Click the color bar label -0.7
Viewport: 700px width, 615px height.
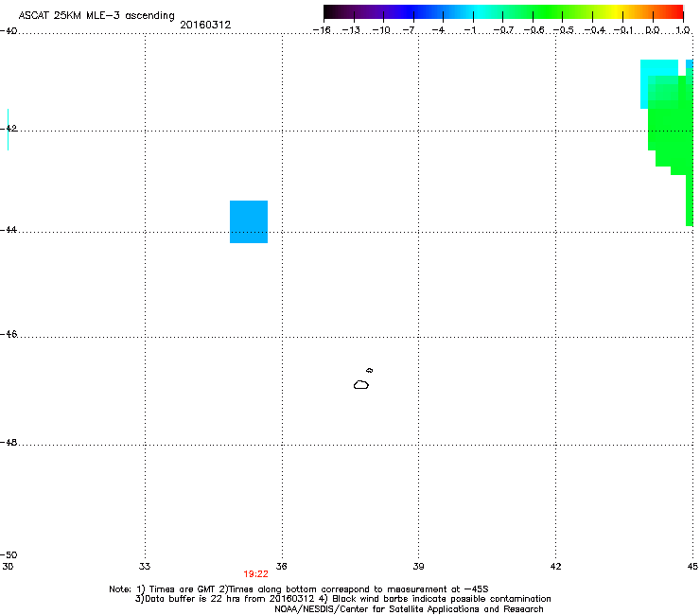[x=503, y=30]
